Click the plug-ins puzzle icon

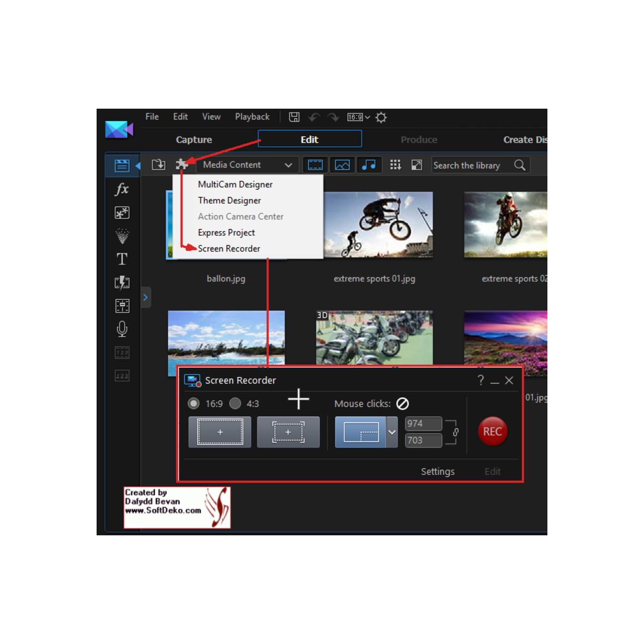pos(182,164)
